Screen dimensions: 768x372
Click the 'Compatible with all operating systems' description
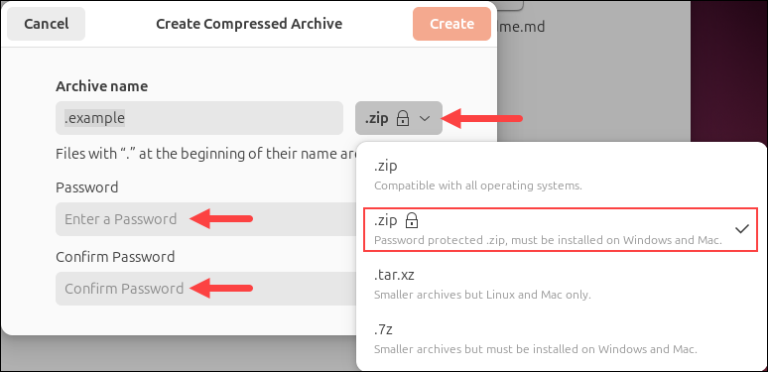478,186
